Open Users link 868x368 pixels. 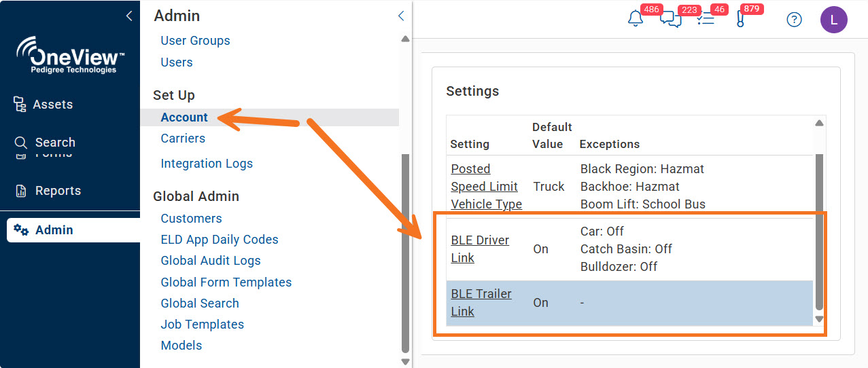tap(177, 62)
